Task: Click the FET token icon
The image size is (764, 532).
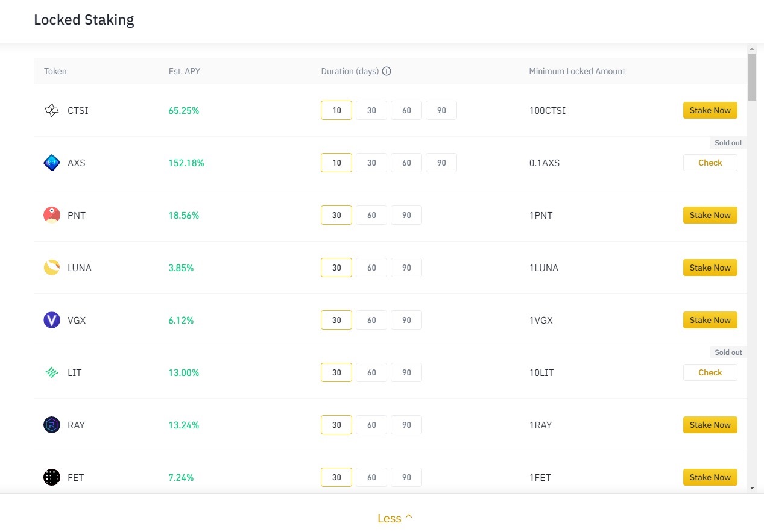Action: pyautogui.click(x=52, y=477)
